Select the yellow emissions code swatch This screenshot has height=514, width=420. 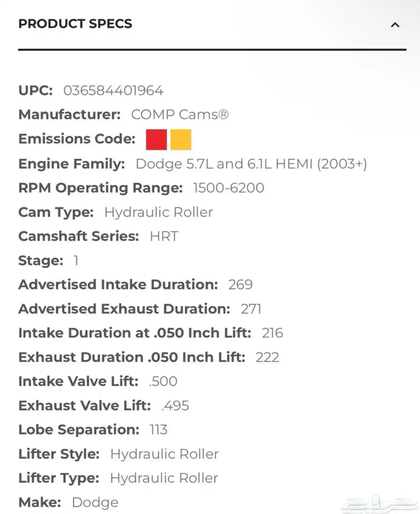coord(181,139)
